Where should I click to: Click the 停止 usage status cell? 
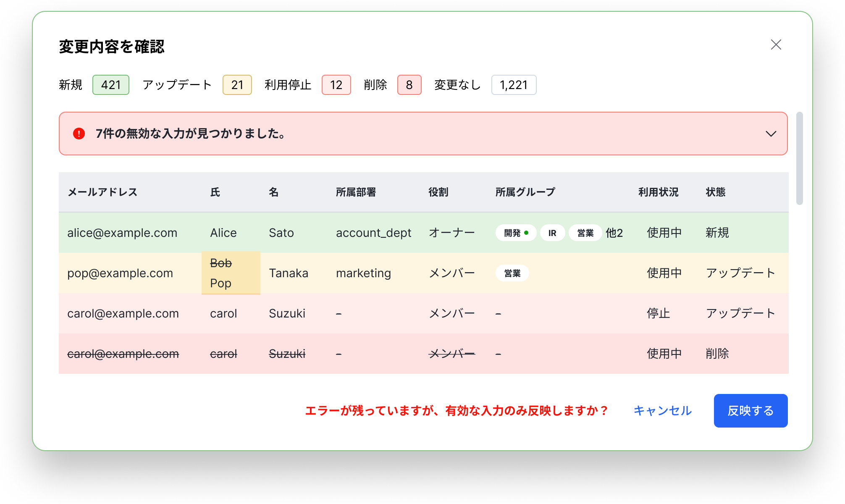point(658,313)
